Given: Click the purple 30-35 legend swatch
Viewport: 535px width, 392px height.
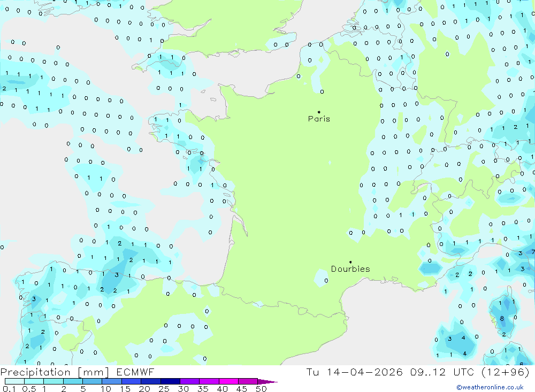Looking at the screenshot, I should click(x=190, y=381).
